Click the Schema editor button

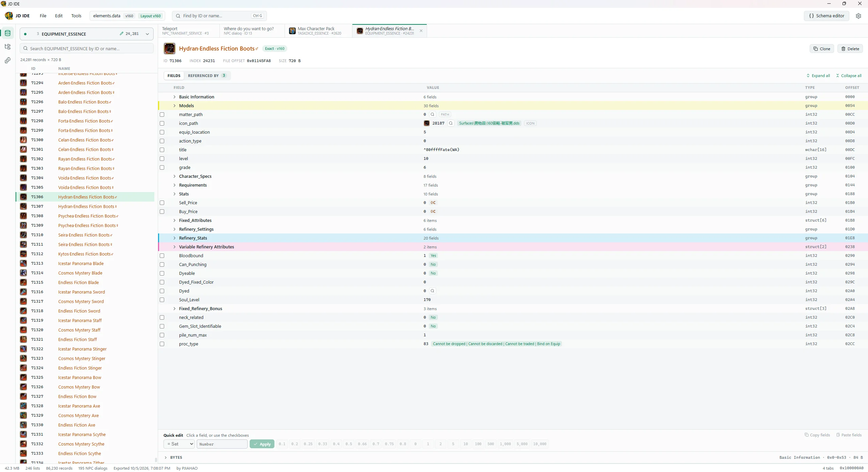coord(826,16)
